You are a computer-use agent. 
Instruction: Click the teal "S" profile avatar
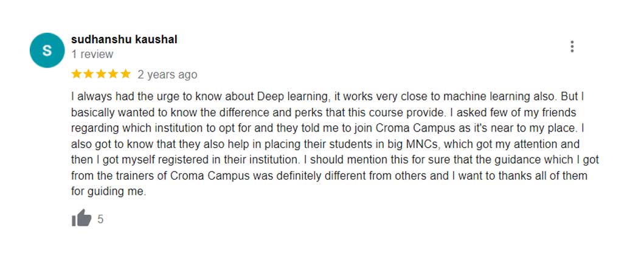pos(47,50)
